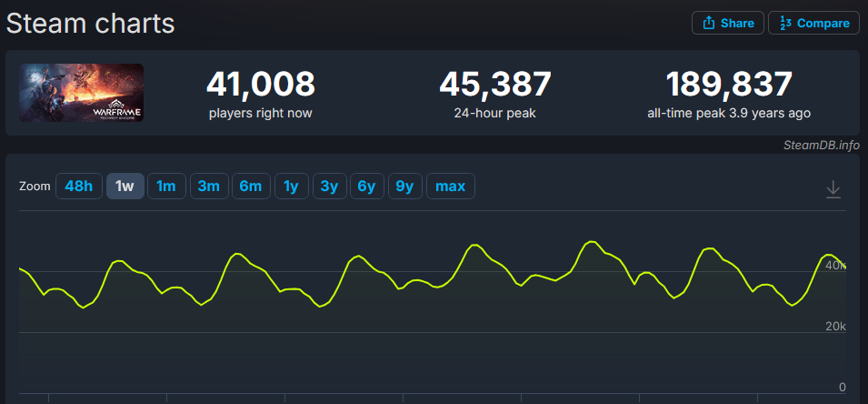Image resolution: width=868 pixels, height=404 pixels.
Task: Click the 189,837 all-time peak value
Action: [729, 85]
